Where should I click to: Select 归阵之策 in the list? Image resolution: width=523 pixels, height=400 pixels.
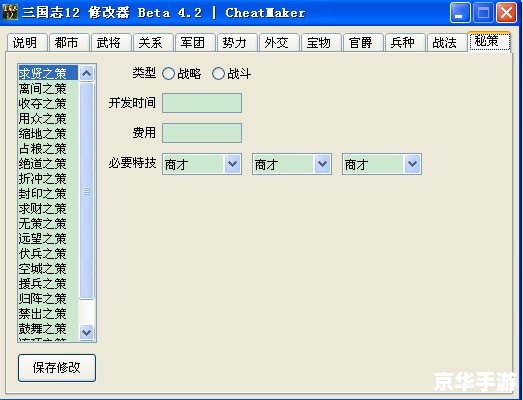point(48,299)
